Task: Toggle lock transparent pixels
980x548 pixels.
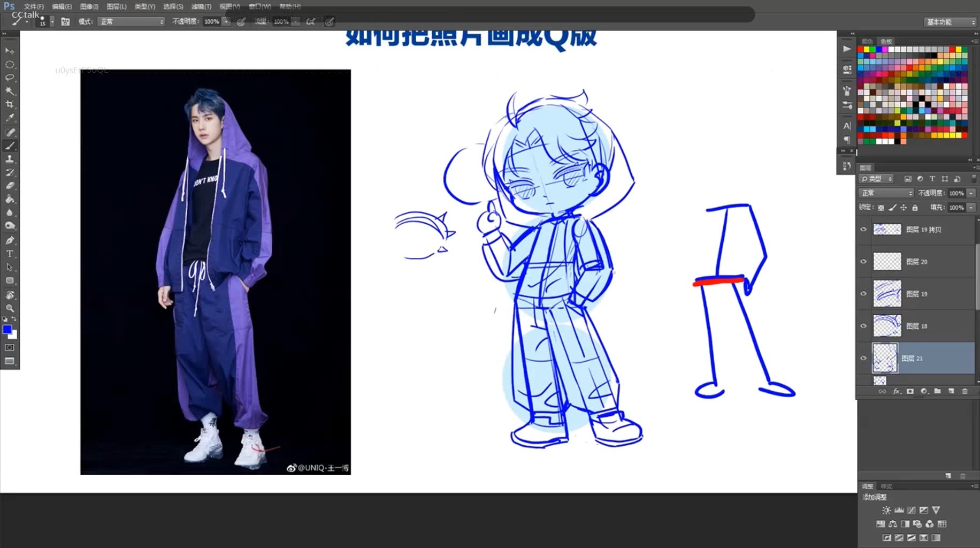Action: click(881, 208)
